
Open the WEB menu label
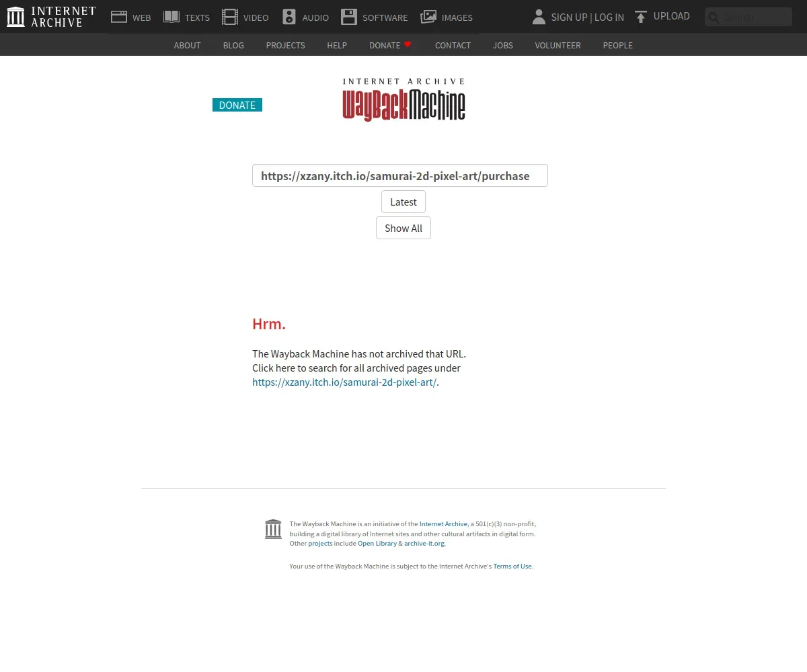point(142,17)
